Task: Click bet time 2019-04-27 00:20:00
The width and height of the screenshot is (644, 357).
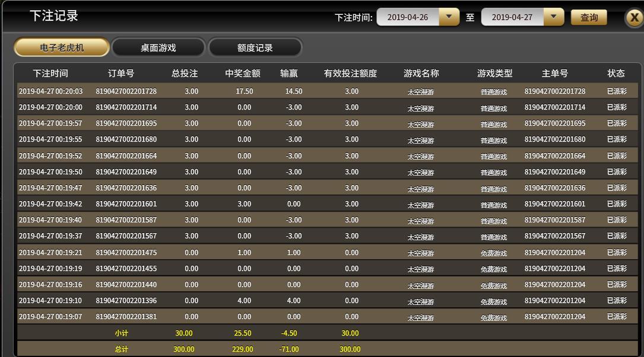Action: point(50,107)
